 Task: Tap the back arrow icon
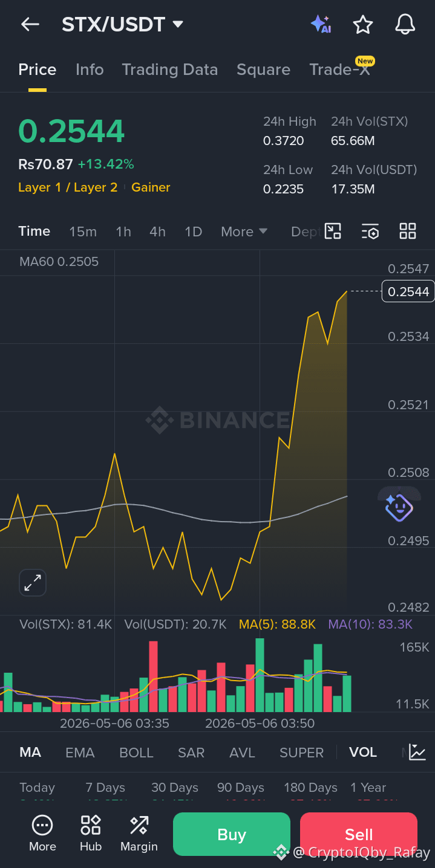click(x=30, y=24)
